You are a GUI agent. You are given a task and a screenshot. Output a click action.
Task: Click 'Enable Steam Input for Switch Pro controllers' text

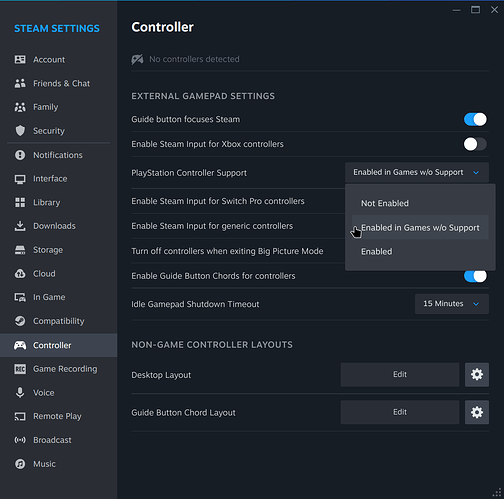point(218,201)
